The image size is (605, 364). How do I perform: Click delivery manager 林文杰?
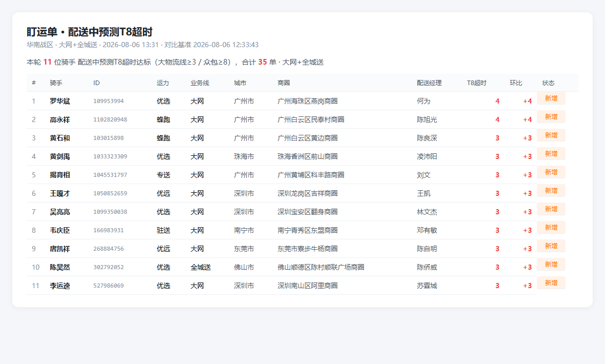427,212
